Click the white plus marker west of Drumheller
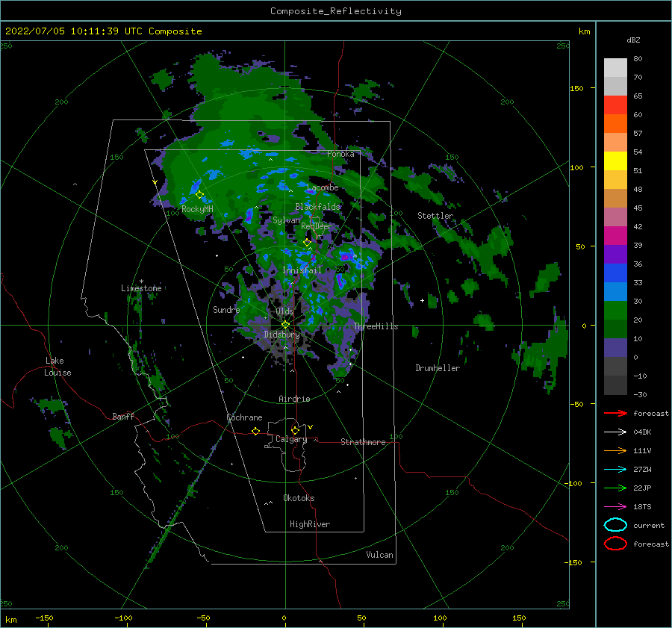Image resolution: width=672 pixels, height=628 pixels. click(x=422, y=300)
